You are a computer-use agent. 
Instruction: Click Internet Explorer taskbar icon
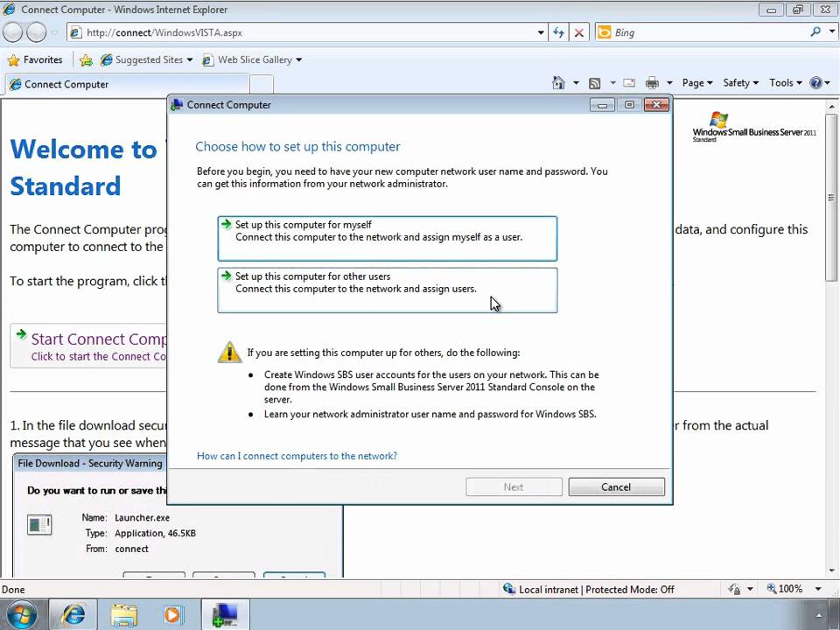coord(73,614)
